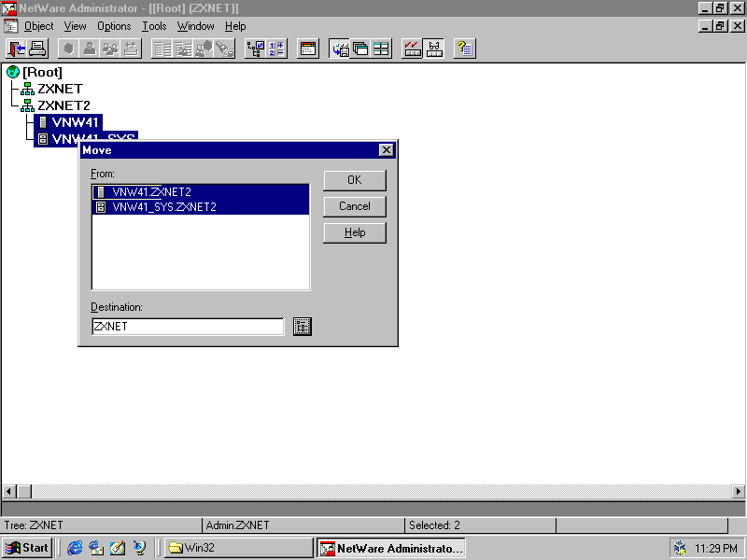Select the VNW41 server in tree
The image size is (747, 560).
pyautogui.click(x=75, y=122)
